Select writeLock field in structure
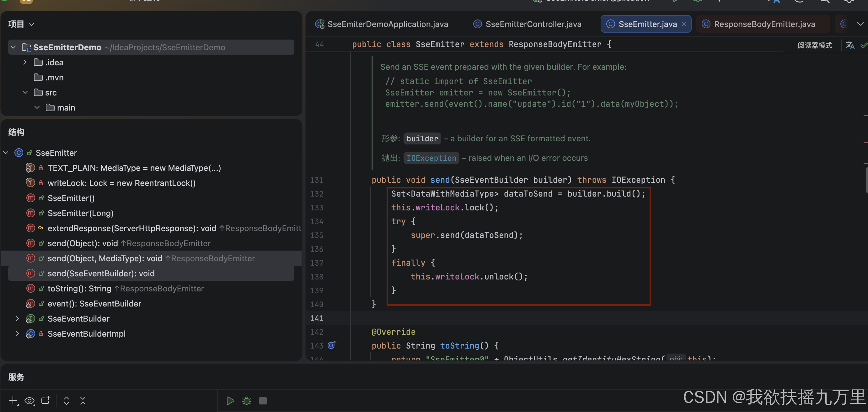Image resolution: width=868 pixels, height=412 pixels. point(121,183)
